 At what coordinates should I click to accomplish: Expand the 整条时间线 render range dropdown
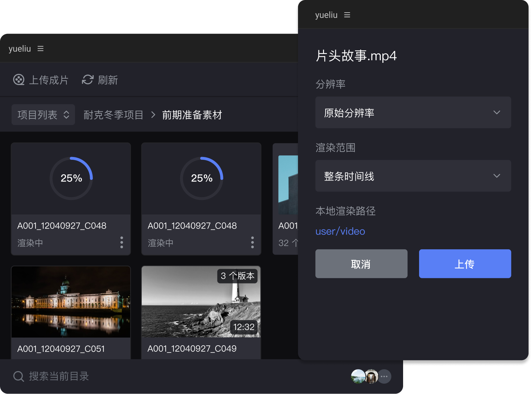pos(413,176)
